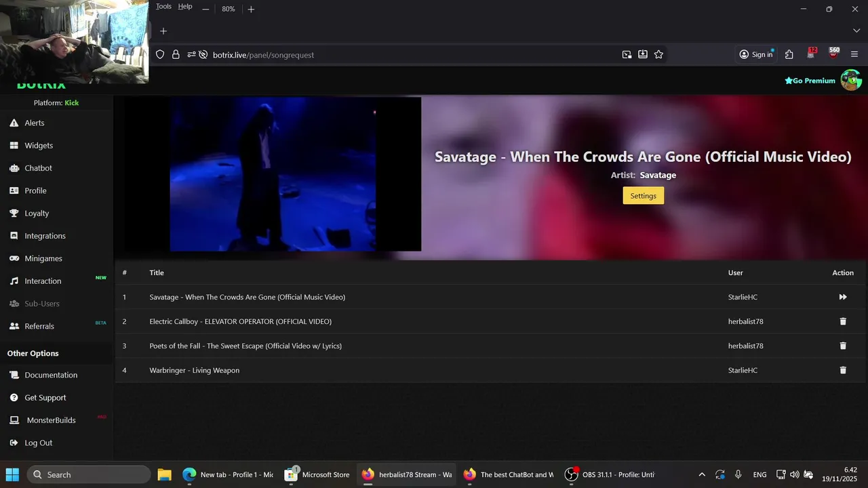The image size is (868, 488).
Task: Click the song video thumbnail
Action: tap(273, 174)
